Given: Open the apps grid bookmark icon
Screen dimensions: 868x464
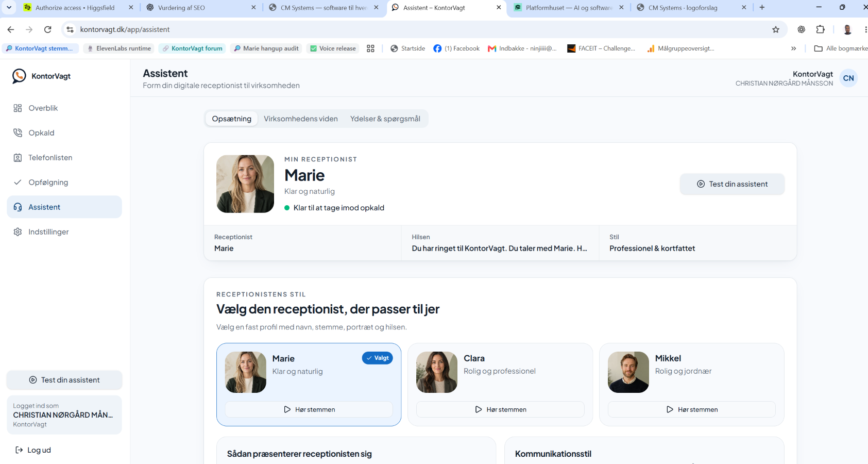Looking at the screenshot, I should pyautogui.click(x=370, y=48).
